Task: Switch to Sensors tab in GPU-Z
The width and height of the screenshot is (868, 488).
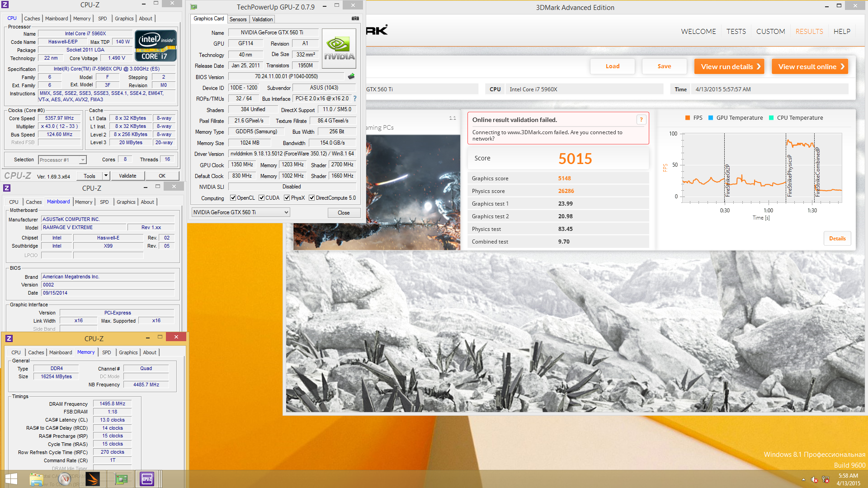Action: click(x=238, y=19)
